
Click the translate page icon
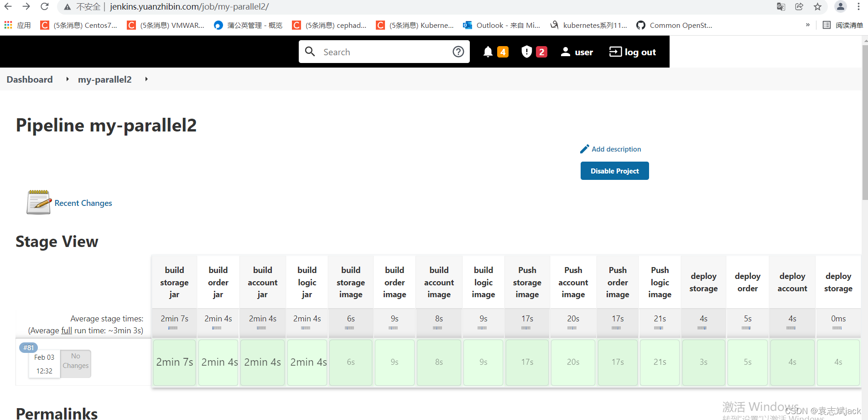coord(781,6)
